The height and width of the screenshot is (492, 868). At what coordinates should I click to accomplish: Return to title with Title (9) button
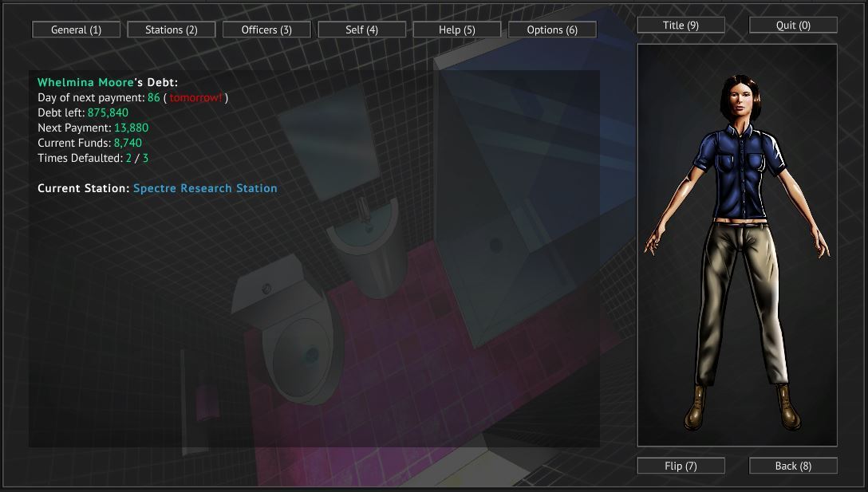(x=681, y=26)
